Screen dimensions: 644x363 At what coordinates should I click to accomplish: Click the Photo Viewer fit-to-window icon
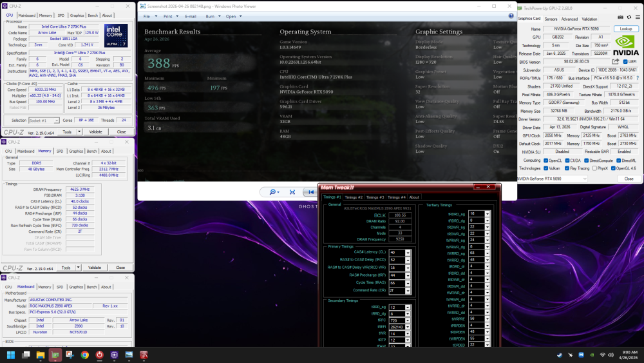pos(292,192)
